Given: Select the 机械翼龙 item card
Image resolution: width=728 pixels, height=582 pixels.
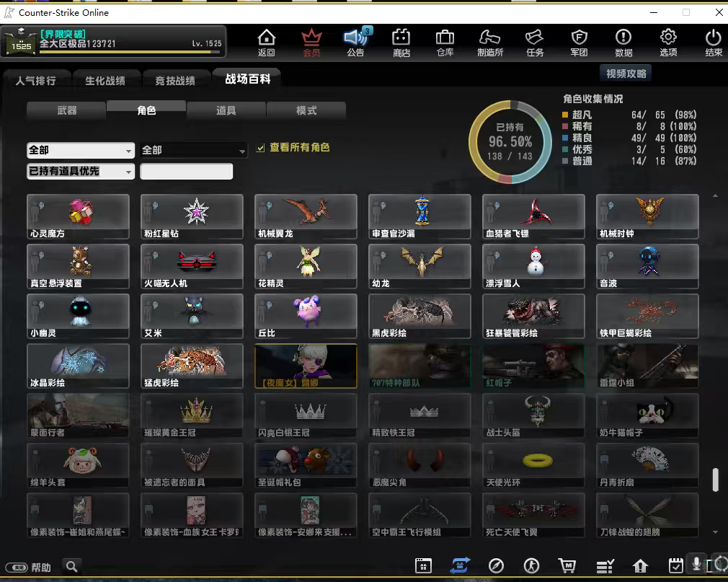Looking at the screenshot, I should [306, 216].
